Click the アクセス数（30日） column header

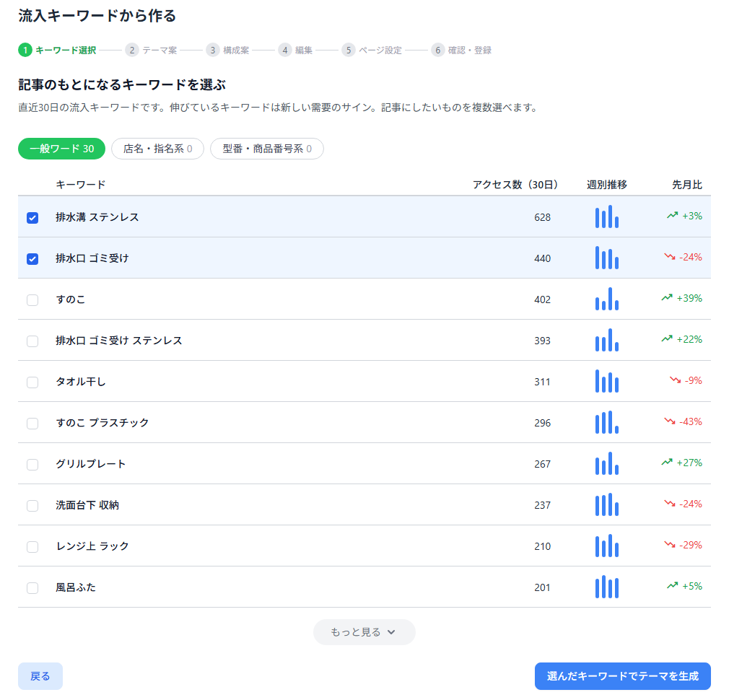coord(515,185)
